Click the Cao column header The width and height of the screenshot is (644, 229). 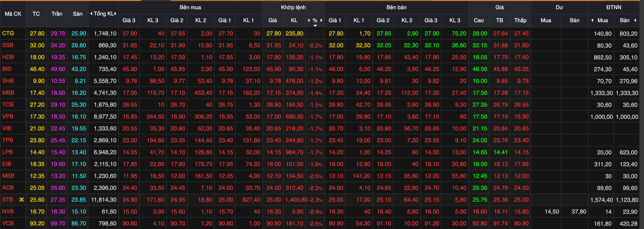pos(479,20)
